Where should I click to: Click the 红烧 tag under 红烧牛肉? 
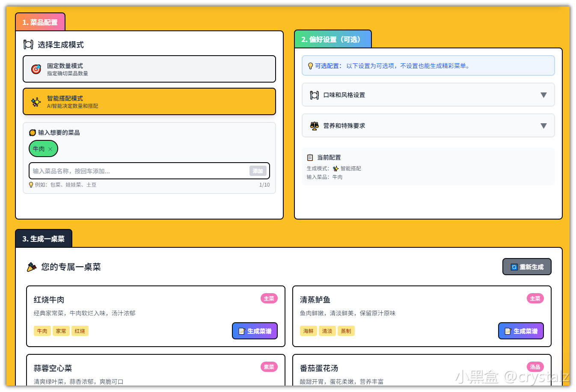click(80, 331)
